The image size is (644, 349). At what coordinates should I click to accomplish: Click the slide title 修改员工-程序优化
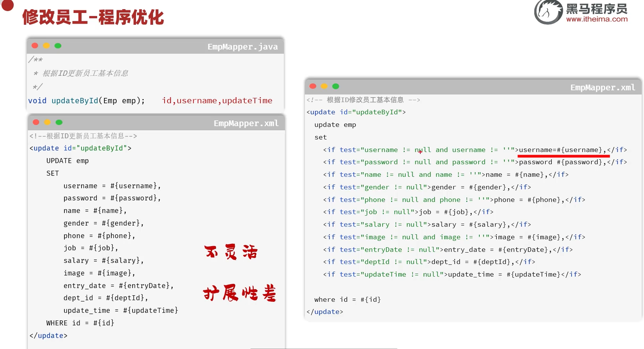click(x=93, y=17)
